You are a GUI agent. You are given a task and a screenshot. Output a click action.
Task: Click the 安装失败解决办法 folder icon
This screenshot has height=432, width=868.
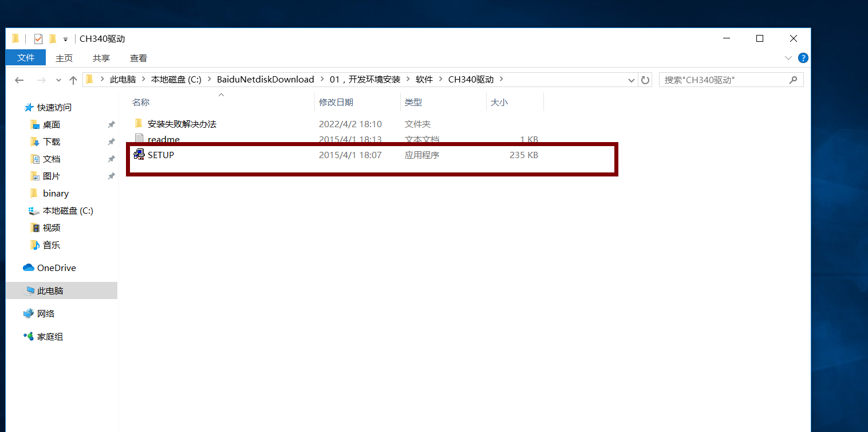(139, 124)
